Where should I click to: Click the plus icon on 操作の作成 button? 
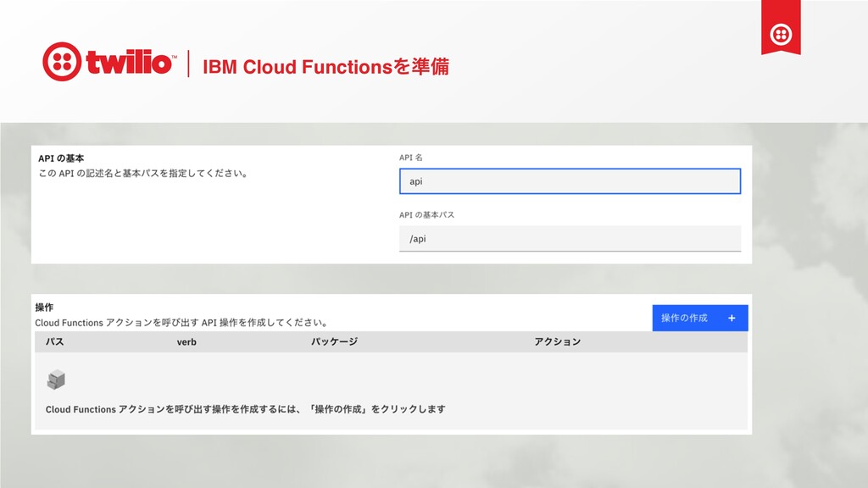tap(732, 319)
